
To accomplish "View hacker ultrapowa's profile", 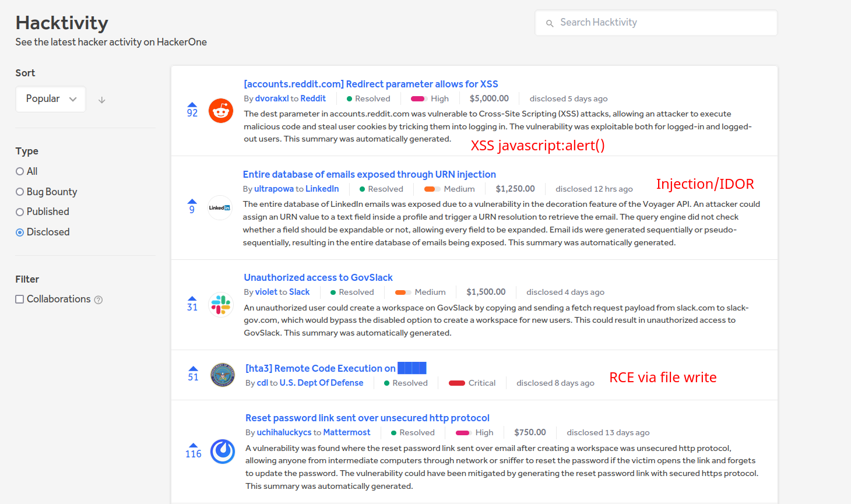I will 274,189.
